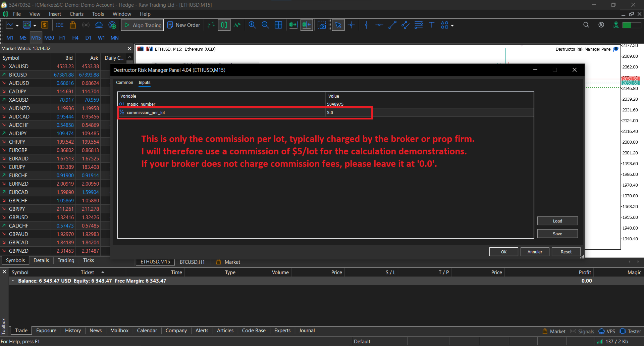Open the user account profile icon

point(601,25)
